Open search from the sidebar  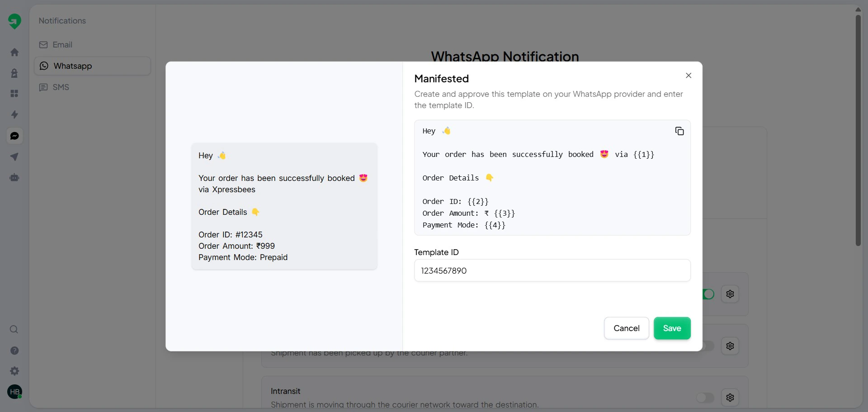(x=14, y=330)
